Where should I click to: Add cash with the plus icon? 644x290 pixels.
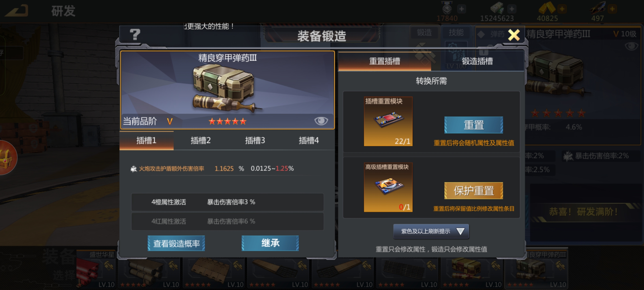(511, 9)
